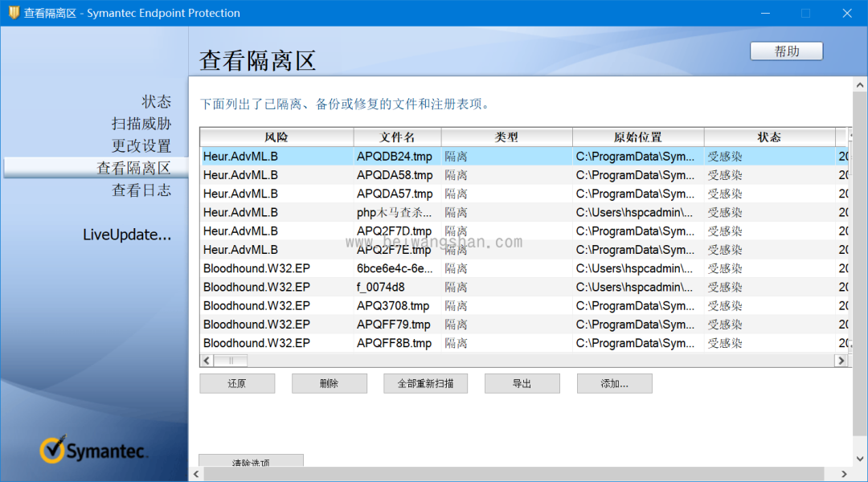Viewport: 868px width, 482px height.
Task: Sort by the 文件名 column header
Action: [398, 137]
